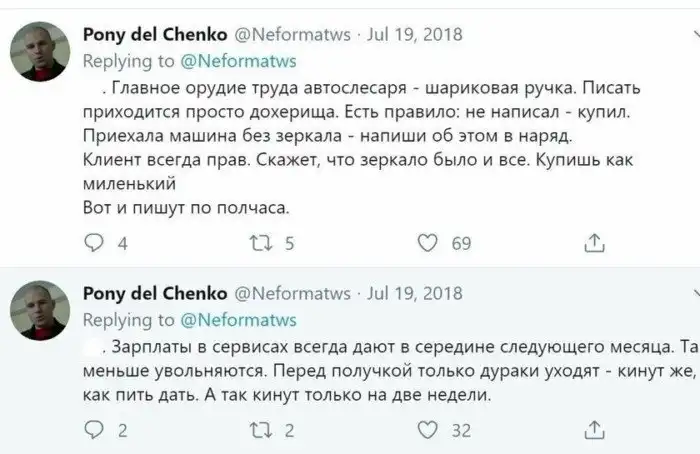Like the second tweet with 32 likes
This screenshot has height=454, width=700.
pos(428,431)
